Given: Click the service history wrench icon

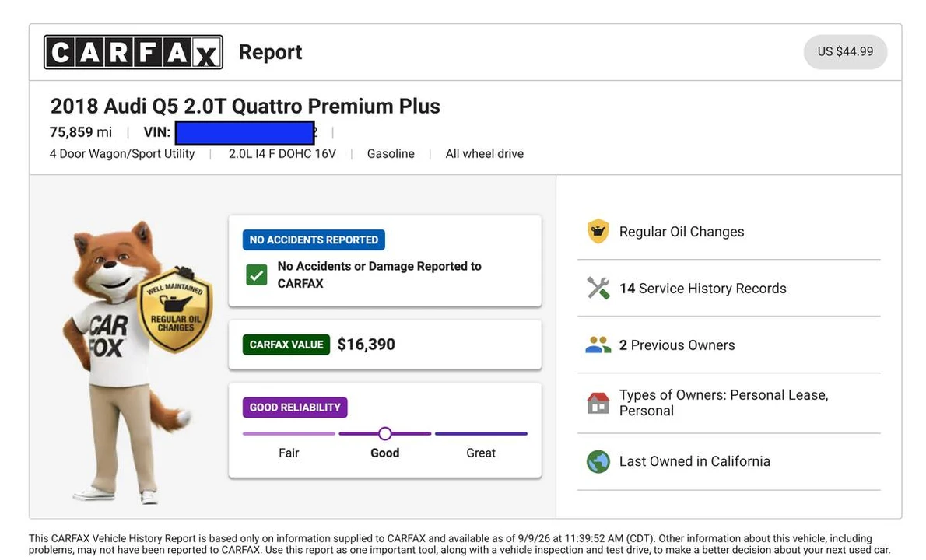Looking at the screenshot, I should pos(598,288).
